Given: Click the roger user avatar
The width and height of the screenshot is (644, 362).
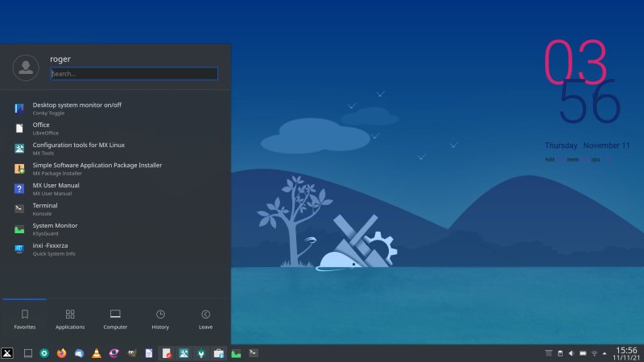Looking at the screenshot, I should 27,68.
